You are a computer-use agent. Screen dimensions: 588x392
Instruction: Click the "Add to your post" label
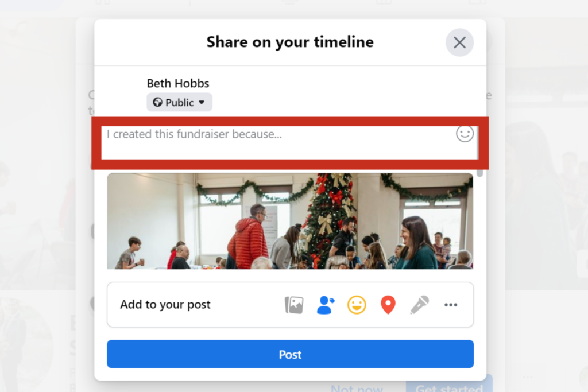(x=165, y=305)
